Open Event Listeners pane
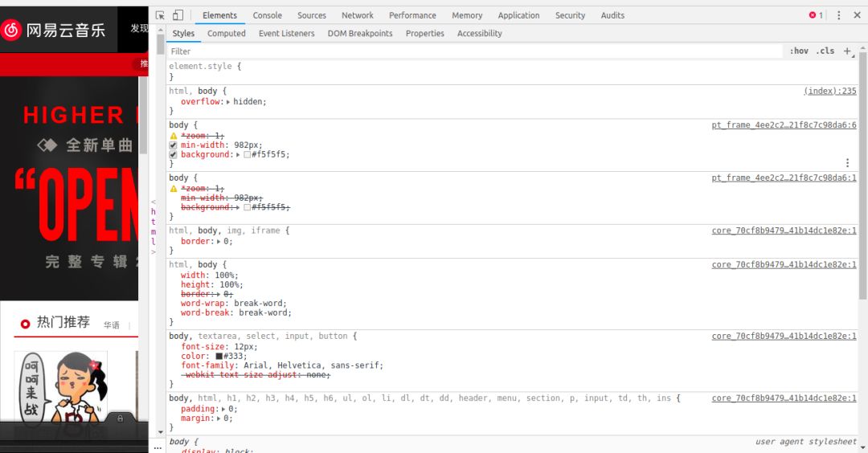 pos(287,34)
